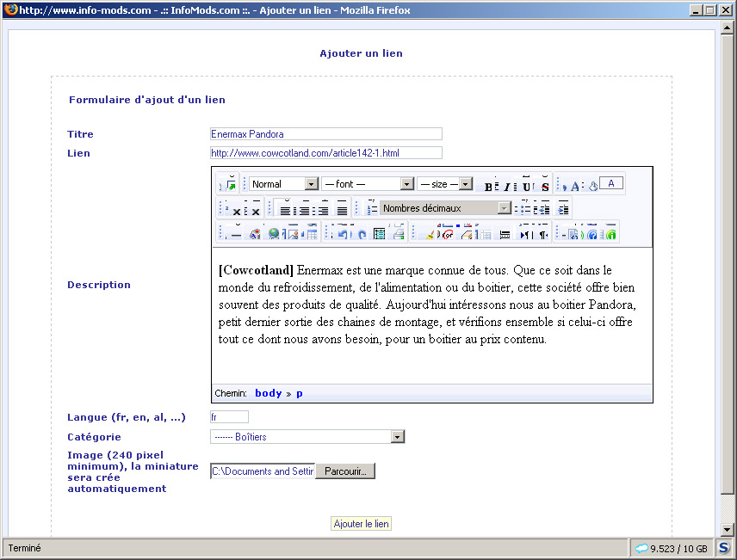Undo the last edit
737x560 pixels.
tap(342, 233)
